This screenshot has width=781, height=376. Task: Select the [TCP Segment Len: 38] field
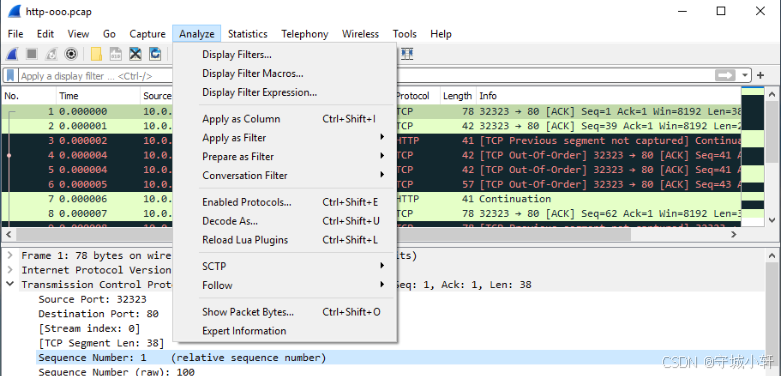click(101, 343)
